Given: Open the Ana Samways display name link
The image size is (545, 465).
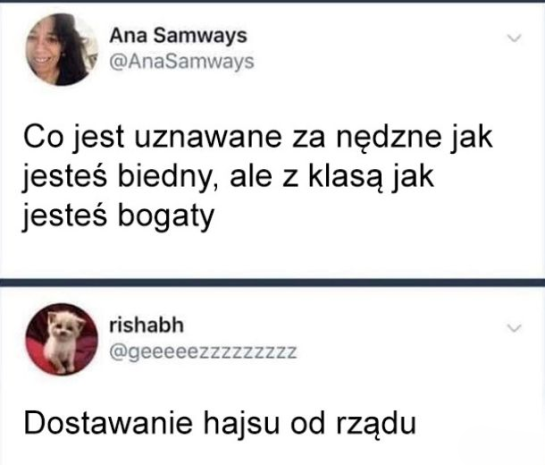Looking at the screenshot, I should [x=178, y=36].
